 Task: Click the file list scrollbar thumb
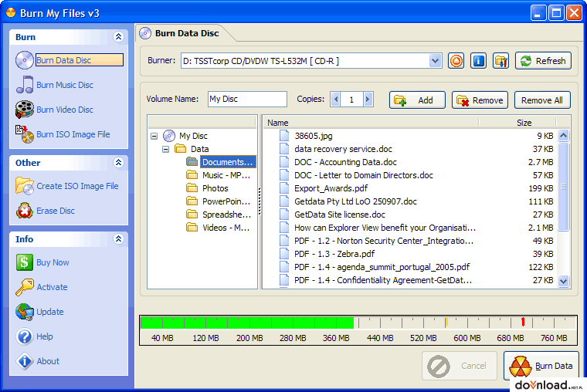[x=563, y=187]
